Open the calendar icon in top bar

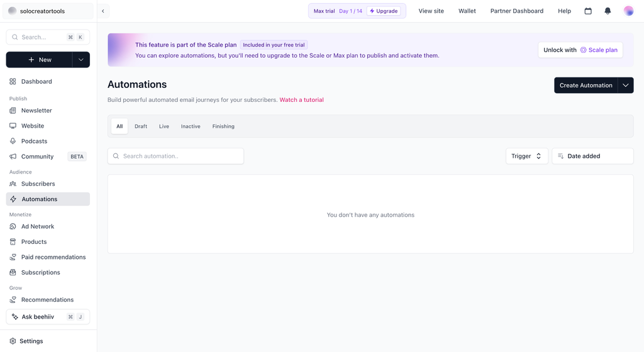[x=588, y=11]
